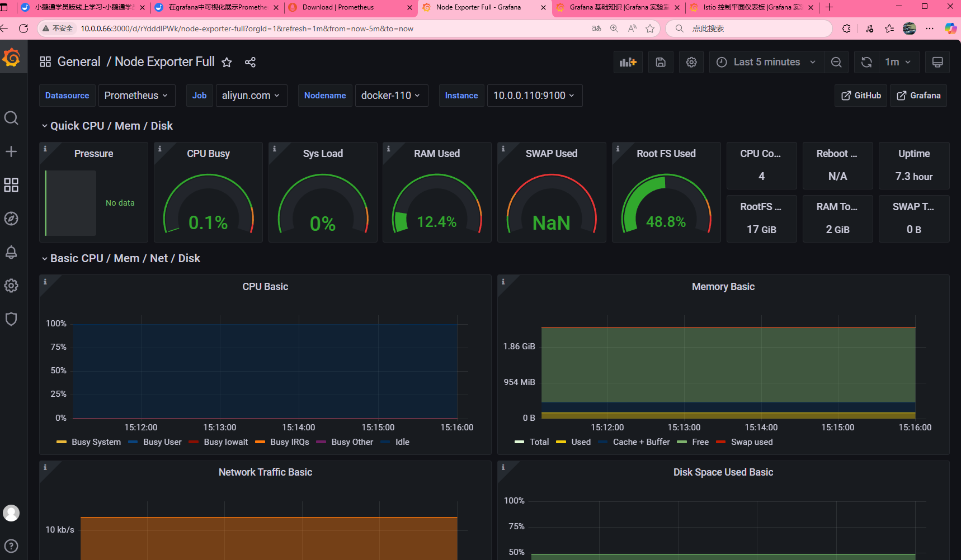
Task: Open the Alerting bell icon
Action: click(11, 252)
